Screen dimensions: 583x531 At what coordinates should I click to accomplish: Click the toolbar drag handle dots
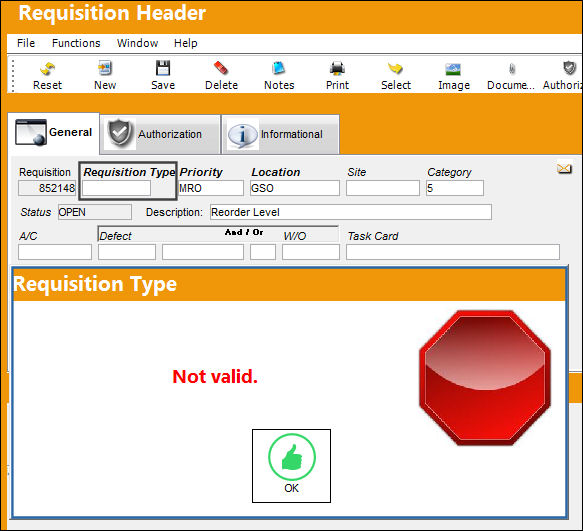coord(13,75)
